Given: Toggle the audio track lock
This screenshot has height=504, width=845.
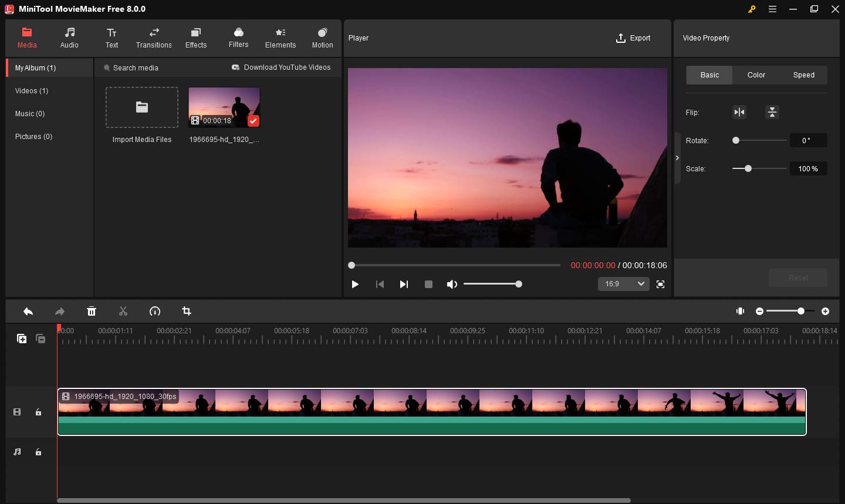Looking at the screenshot, I should tap(38, 452).
